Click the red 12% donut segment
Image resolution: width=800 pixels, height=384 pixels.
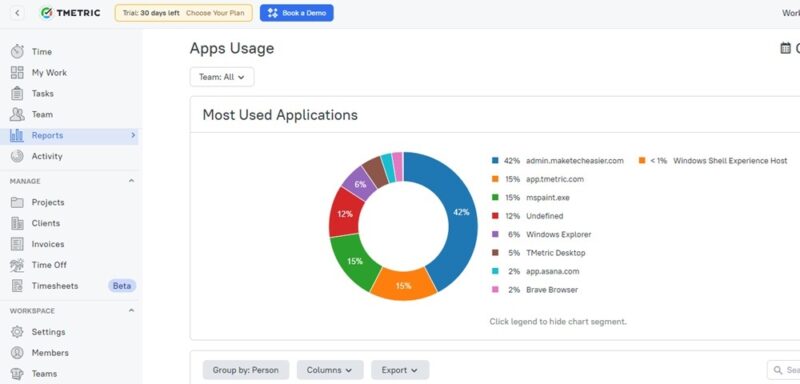344,213
